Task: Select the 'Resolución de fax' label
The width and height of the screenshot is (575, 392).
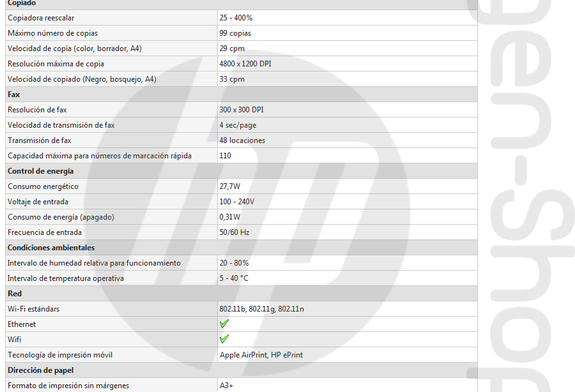Action: (37, 110)
